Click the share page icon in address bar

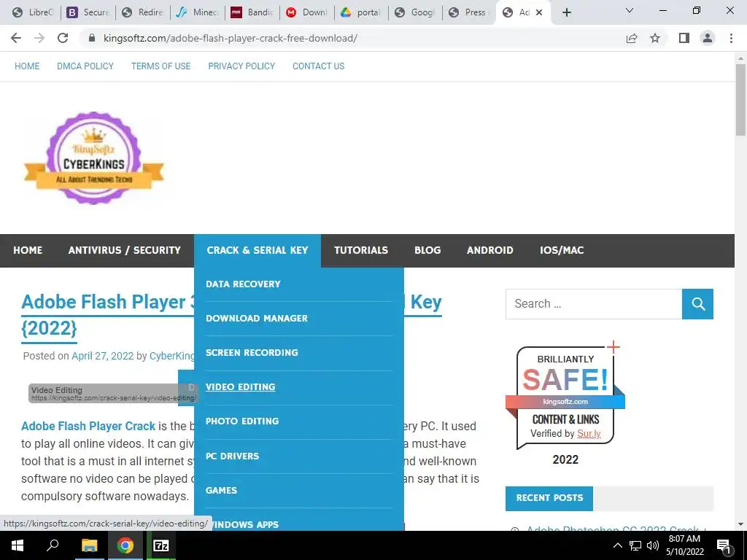(x=632, y=38)
